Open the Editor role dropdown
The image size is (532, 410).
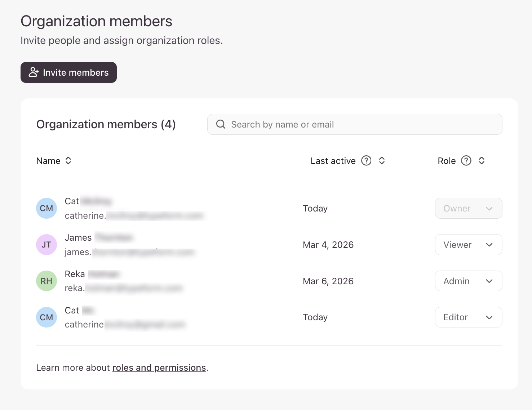click(468, 317)
